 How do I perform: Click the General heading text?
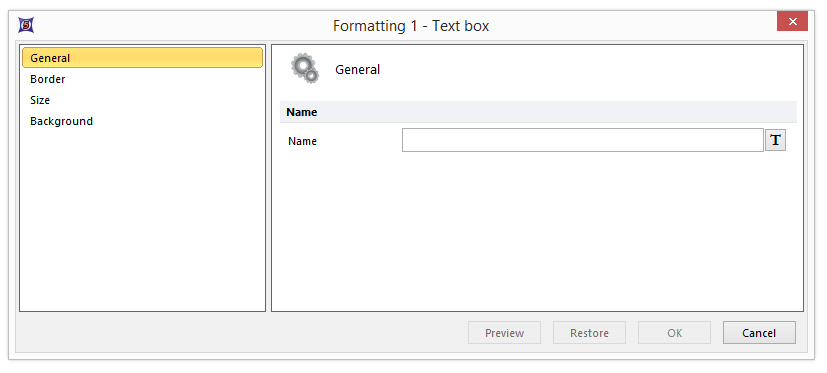(358, 70)
